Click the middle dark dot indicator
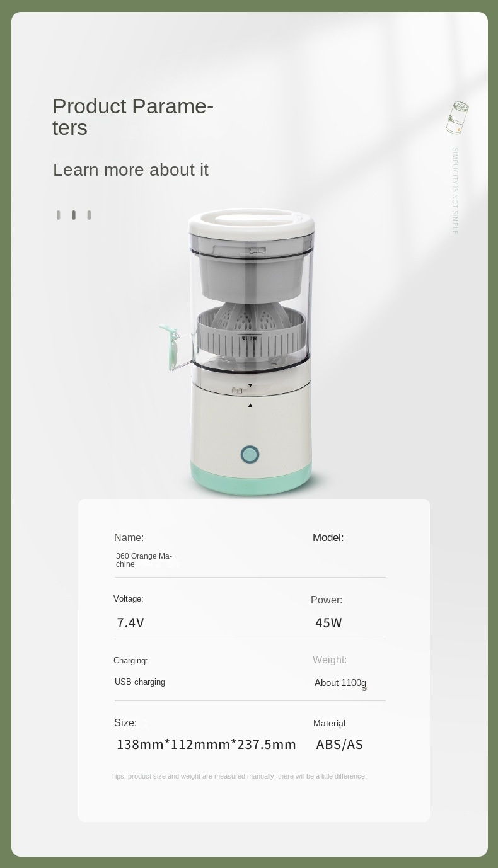Image resolution: width=498 pixels, height=868 pixels. (74, 215)
